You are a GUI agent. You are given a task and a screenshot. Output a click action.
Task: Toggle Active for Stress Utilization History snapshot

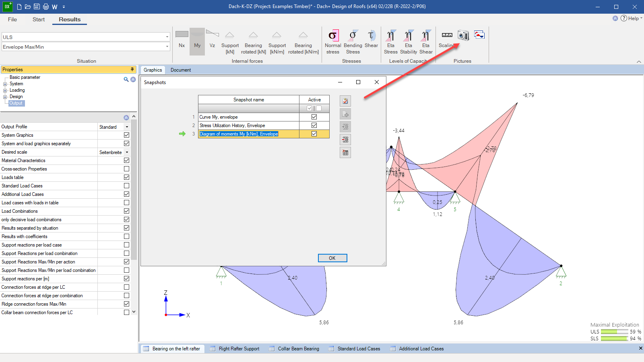point(314,125)
